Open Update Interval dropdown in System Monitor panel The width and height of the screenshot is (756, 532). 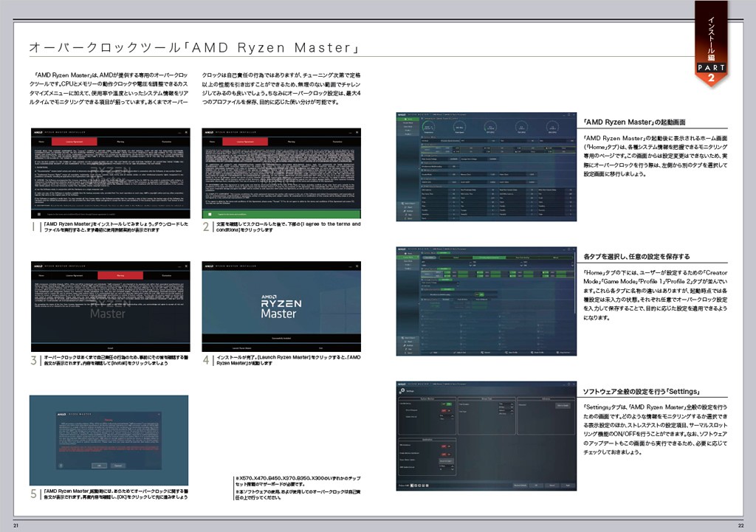point(447,418)
